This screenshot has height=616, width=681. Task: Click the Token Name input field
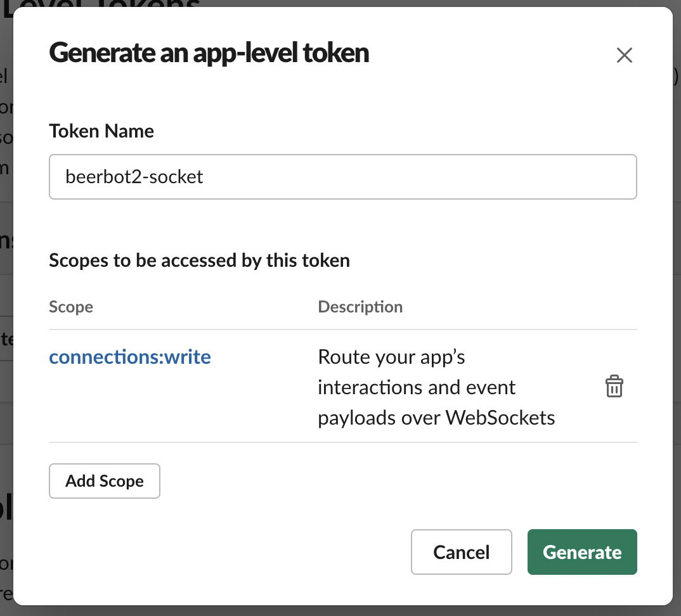[x=342, y=177]
